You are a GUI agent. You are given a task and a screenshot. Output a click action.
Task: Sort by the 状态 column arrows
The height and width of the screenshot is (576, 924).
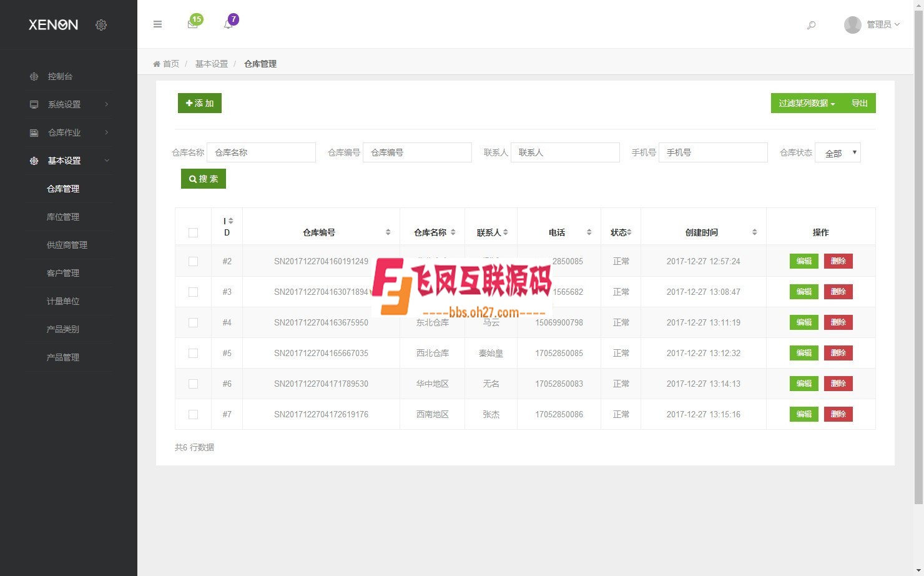[x=629, y=232]
